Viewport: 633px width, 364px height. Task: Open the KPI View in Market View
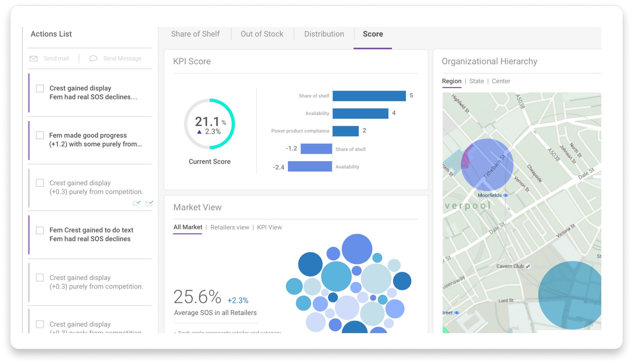269,227
